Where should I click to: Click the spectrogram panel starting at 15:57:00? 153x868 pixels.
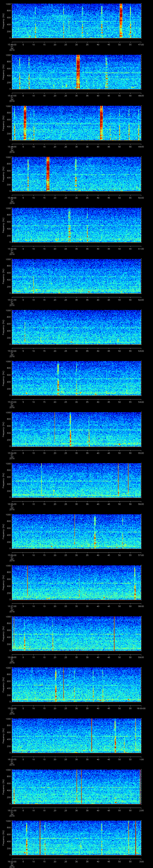coord(77,583)
